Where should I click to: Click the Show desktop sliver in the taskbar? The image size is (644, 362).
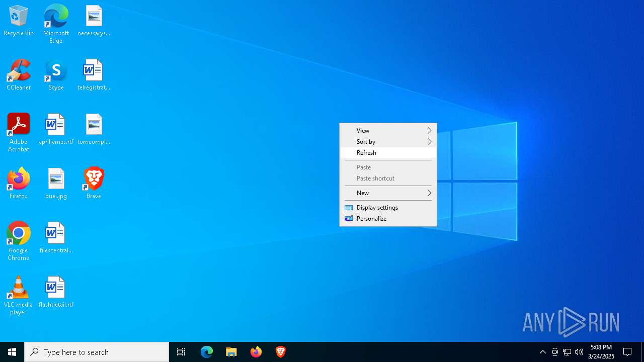pos(642,352)
